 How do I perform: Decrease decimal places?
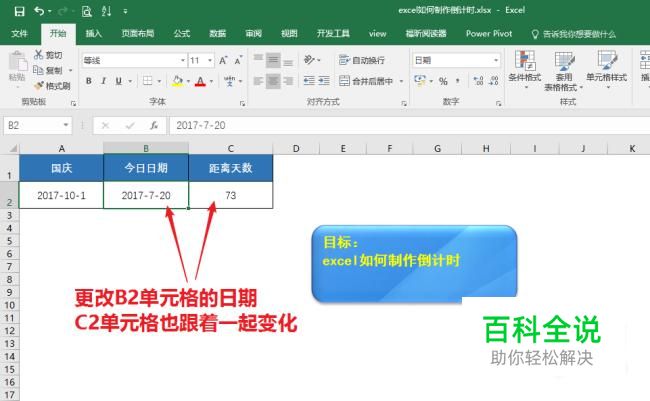tap(493, 81)
